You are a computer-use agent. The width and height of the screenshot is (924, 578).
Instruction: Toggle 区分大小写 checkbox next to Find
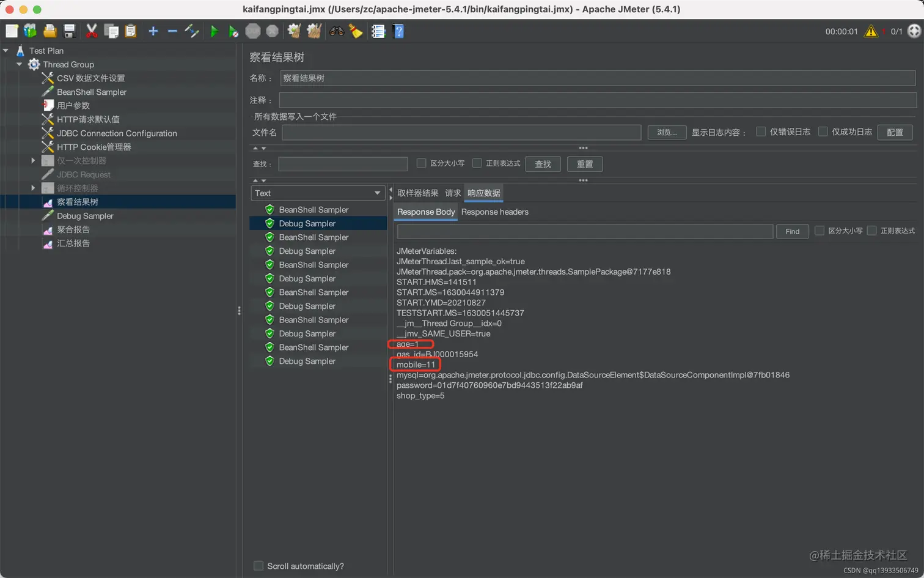(x=820, y=231)
